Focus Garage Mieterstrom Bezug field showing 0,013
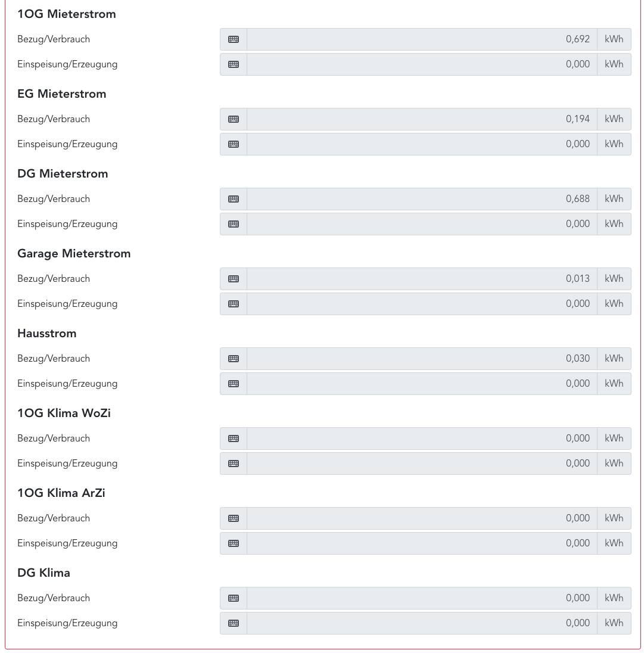 pos(422,279)
